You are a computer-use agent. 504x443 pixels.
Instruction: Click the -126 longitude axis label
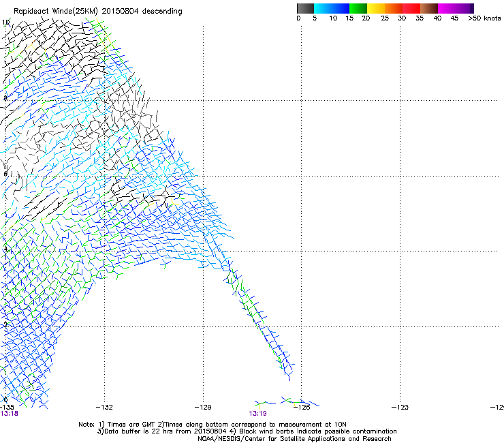(302, 408)
